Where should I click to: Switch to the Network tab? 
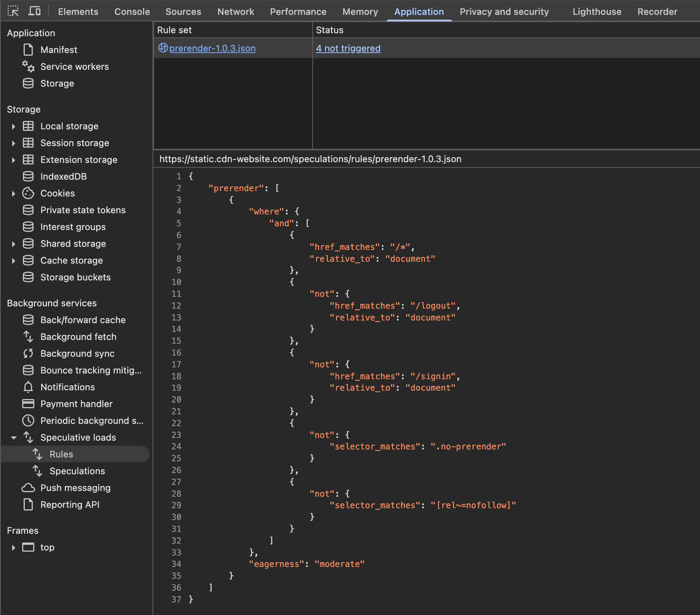236,11
